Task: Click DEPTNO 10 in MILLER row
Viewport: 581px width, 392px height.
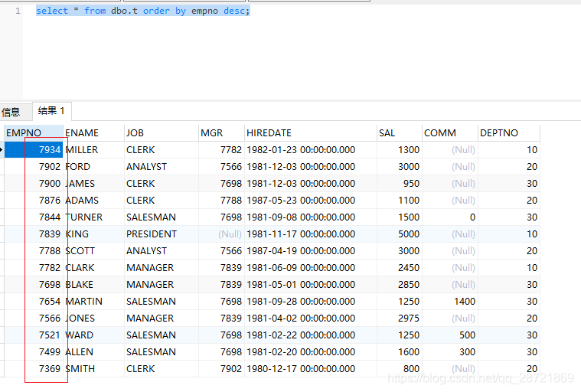Action: 509,150
